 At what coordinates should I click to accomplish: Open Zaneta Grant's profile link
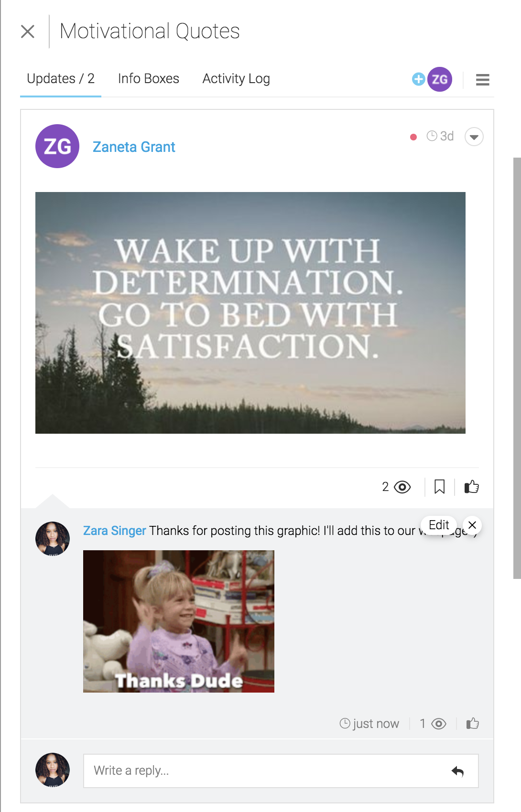[134, 147]
